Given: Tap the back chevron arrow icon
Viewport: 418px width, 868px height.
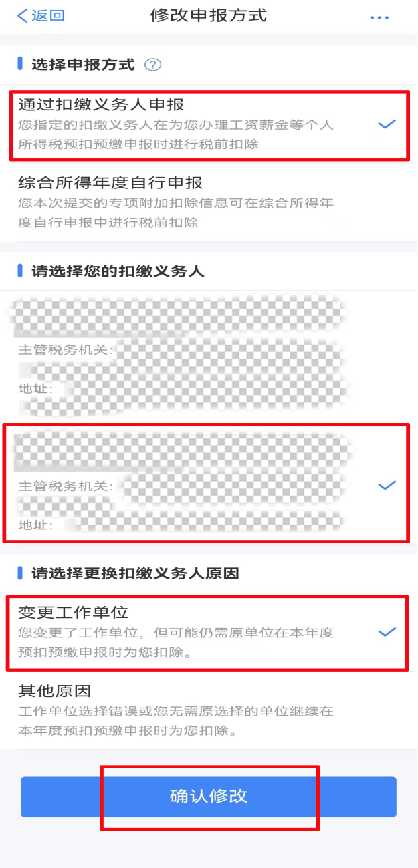Looking at the screenshot, I should tap(22, 16).
